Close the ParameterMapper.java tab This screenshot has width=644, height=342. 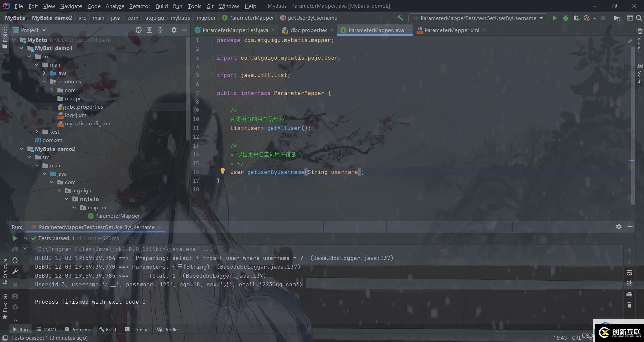click(408, 30)
